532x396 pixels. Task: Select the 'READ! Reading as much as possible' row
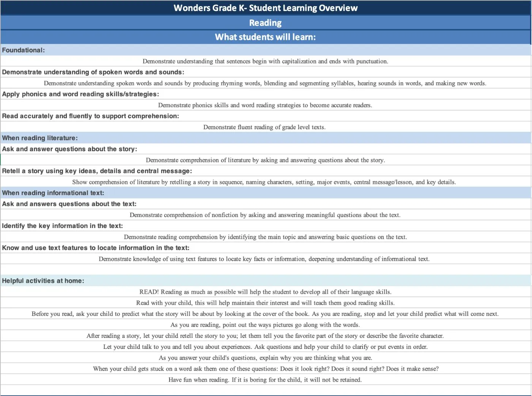coord(266,292)
